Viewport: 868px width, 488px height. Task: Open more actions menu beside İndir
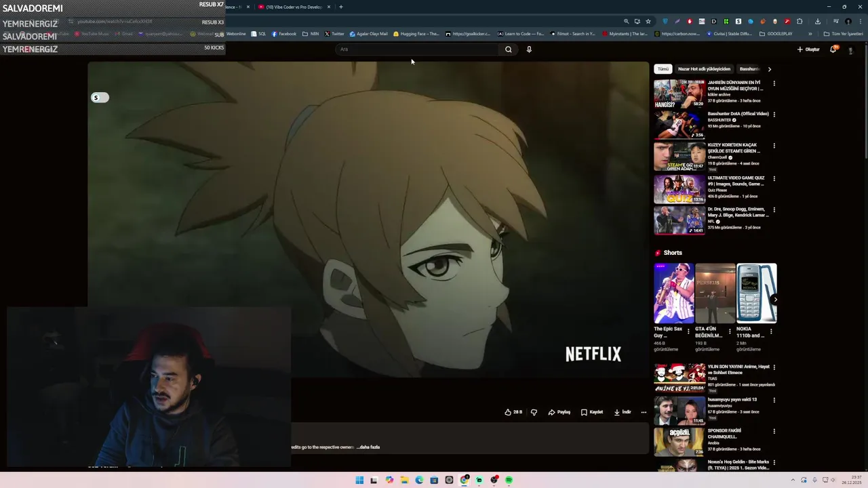(x=644, y=412)
